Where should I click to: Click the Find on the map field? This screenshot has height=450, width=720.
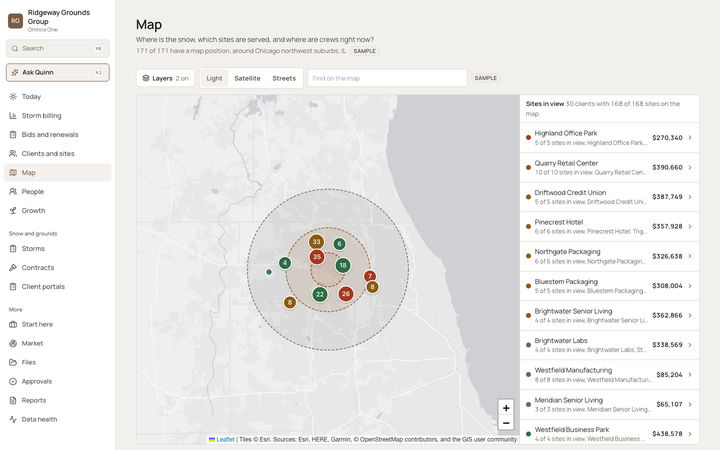point(387,78)
